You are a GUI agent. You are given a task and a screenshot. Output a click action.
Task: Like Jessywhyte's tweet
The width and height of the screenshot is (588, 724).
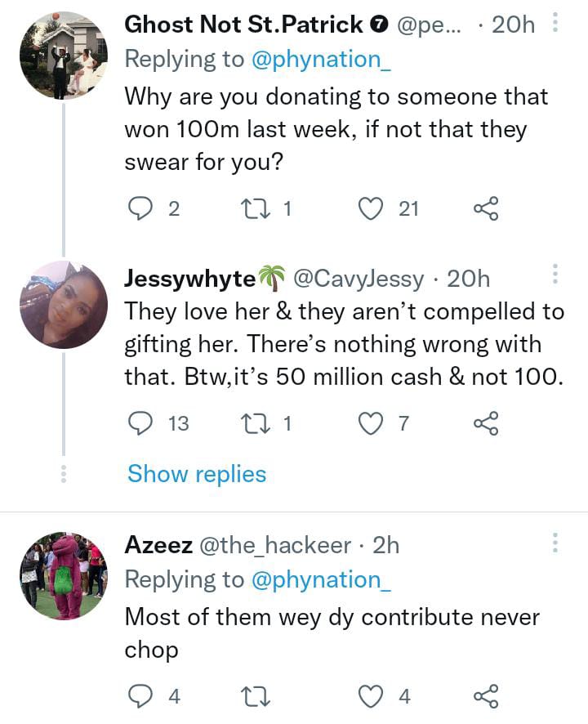[372, 423]
